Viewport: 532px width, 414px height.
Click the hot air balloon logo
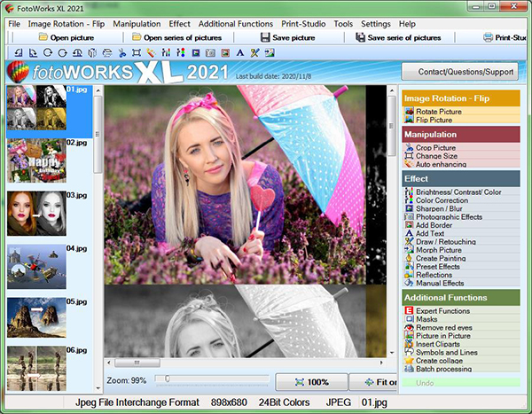point(18,72)
